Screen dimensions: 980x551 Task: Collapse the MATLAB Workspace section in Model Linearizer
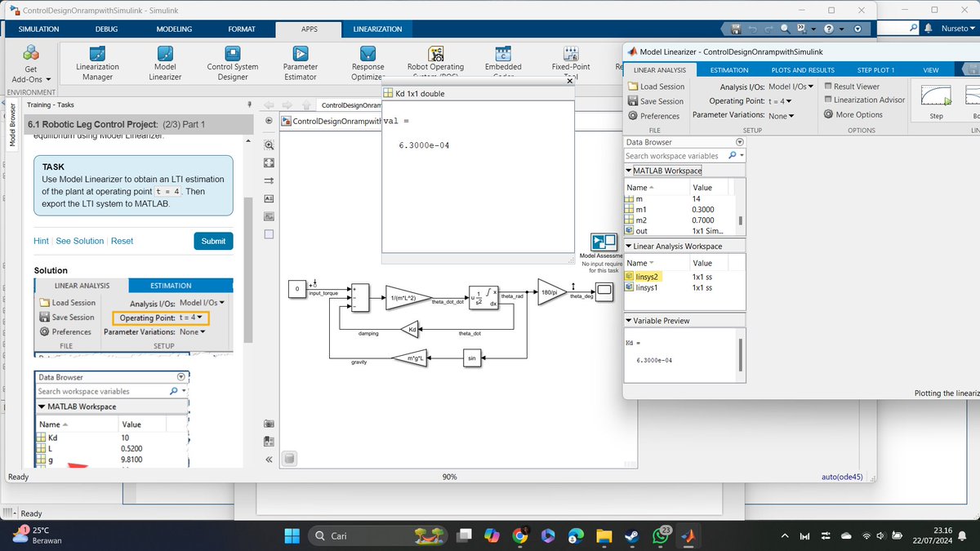628,171
